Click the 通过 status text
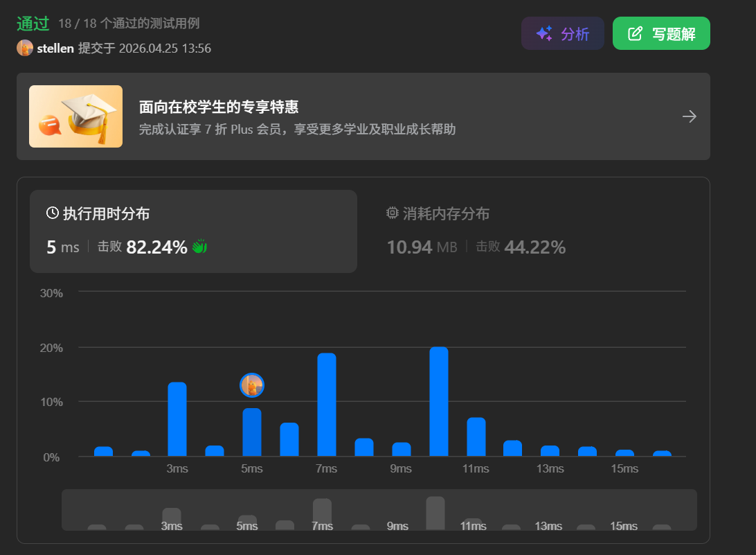The height and width of the screenshot is (555, 756). 33,23
